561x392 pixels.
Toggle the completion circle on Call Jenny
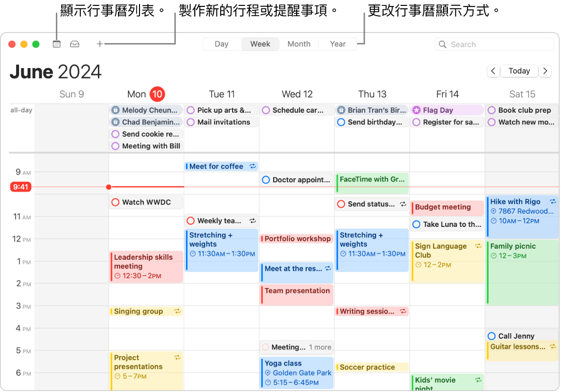tap(491, 336)
